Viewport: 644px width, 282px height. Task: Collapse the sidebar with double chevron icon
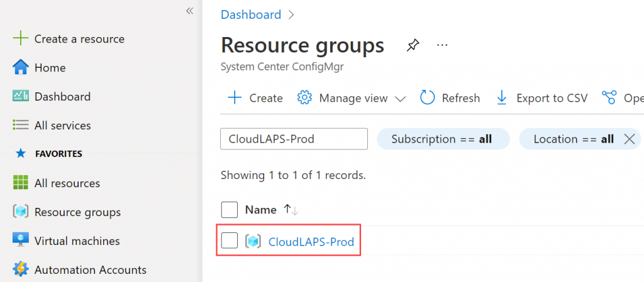pyautogui.click(x=189, y=11)
